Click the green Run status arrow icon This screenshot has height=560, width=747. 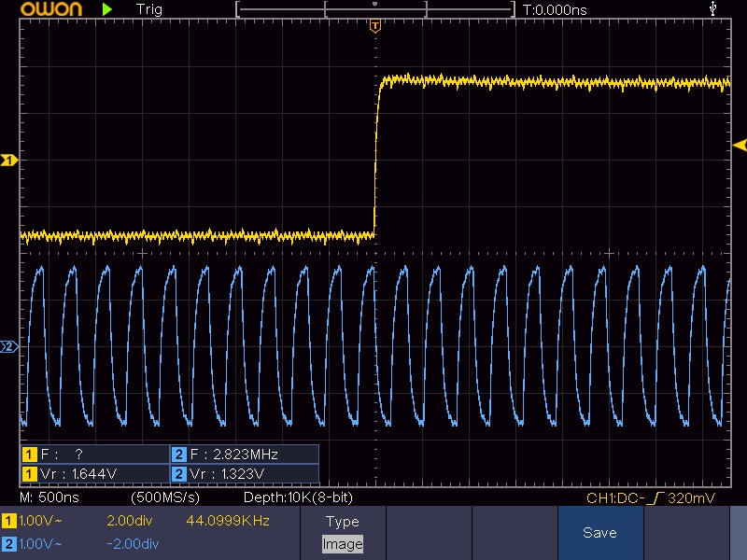(108, 9)
